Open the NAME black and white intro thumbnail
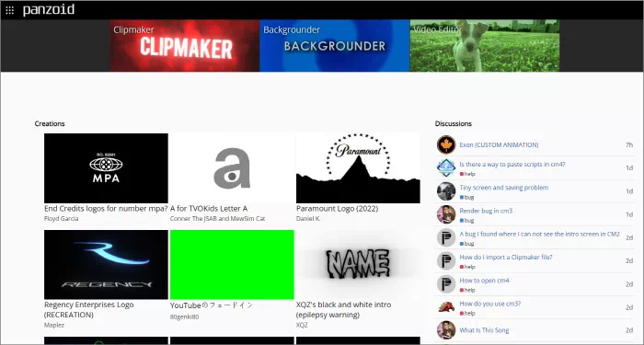Screen dimensions: 644x345 click(x=358, y=265)
